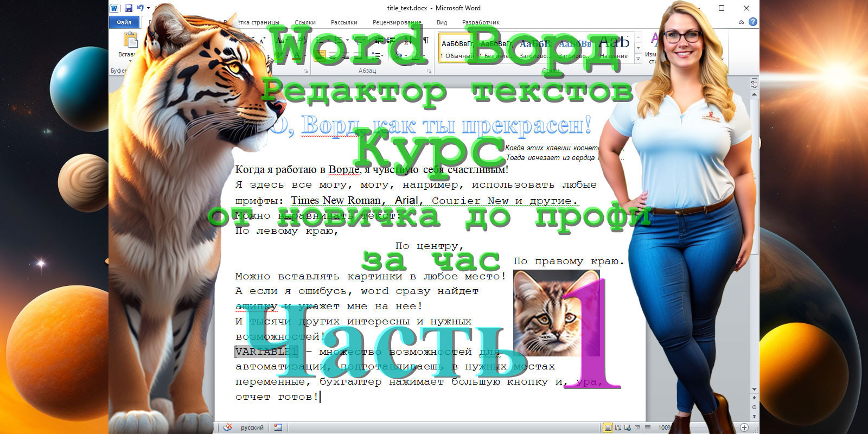Open the Рассылки ribbon tab
Image resolution: width=868 pixels, height=434 pixels.
[344, 22]
